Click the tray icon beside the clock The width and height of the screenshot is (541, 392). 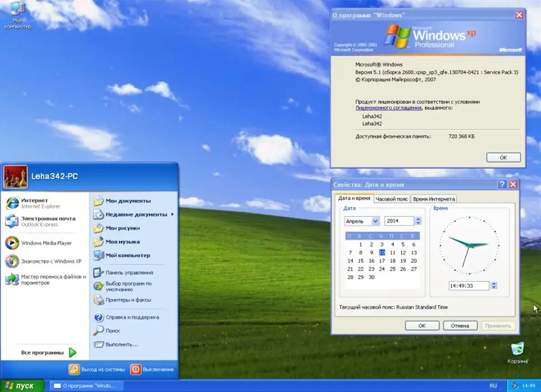tap(515, 385)
